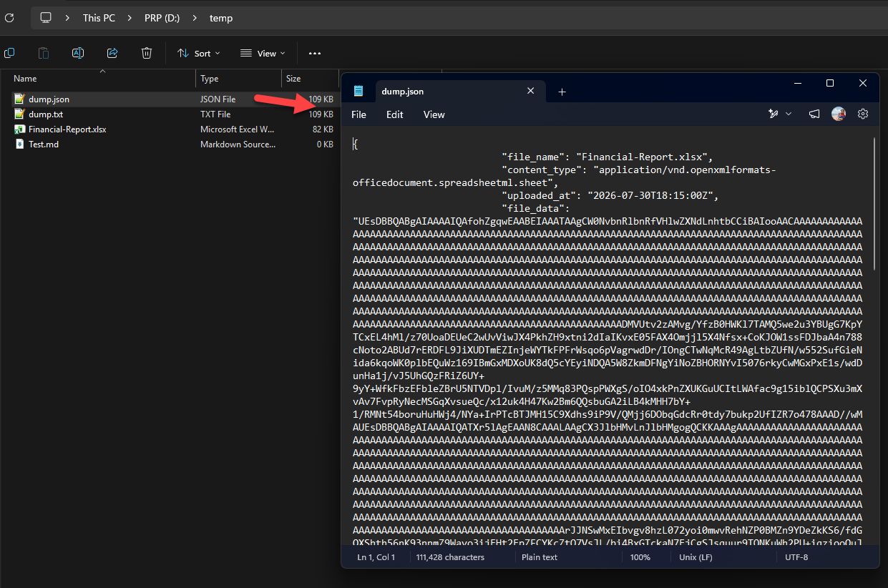Close the dump.json tab in Notepad
888x588 pixels.
point(531,91)
